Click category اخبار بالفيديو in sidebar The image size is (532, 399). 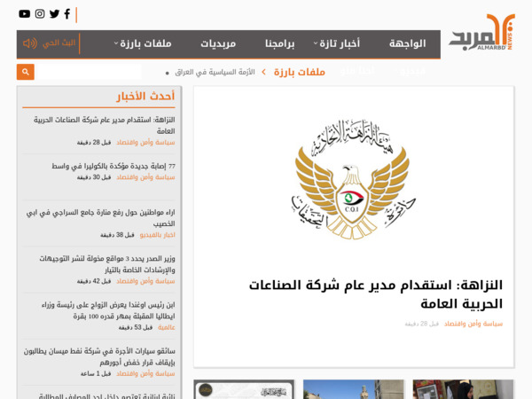click(x=158, y=235)
